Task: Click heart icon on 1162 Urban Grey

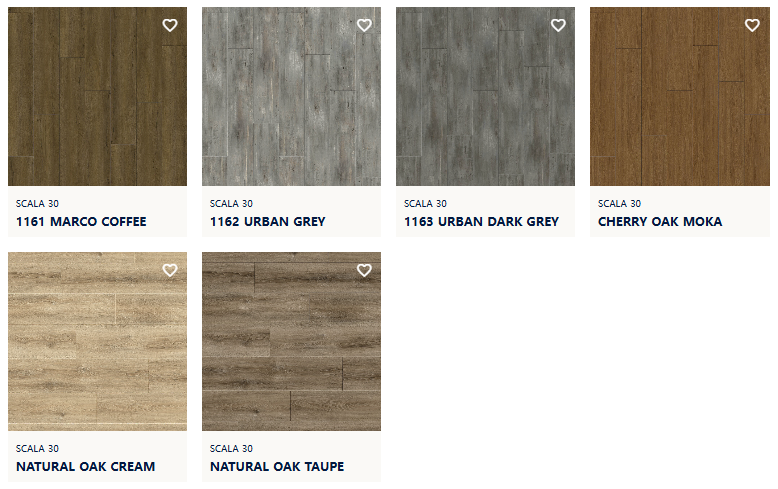Action: point(364,25)
